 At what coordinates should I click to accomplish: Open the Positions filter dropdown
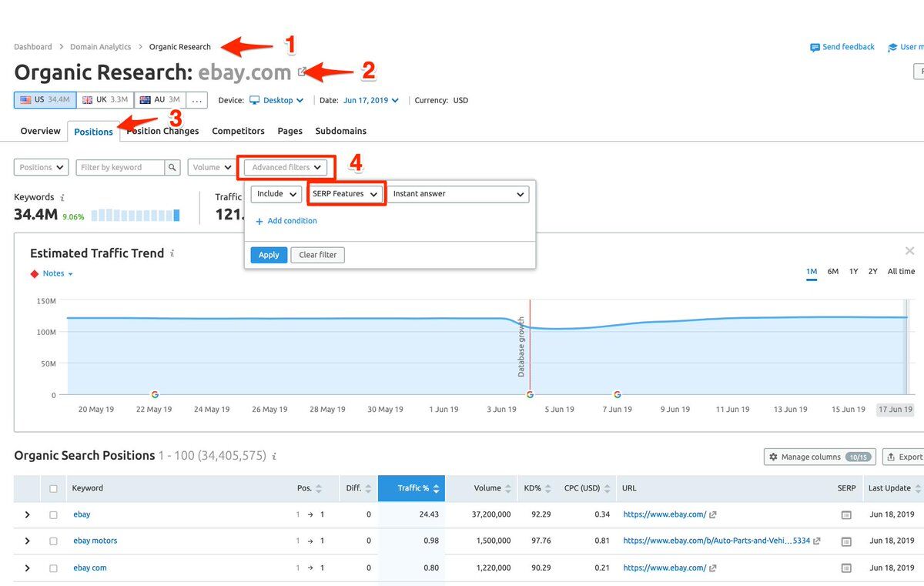point(41,167)
